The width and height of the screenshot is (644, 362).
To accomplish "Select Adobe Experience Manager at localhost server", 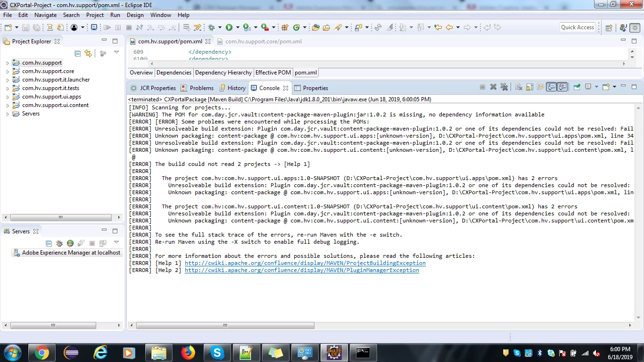I will (67, 253).
